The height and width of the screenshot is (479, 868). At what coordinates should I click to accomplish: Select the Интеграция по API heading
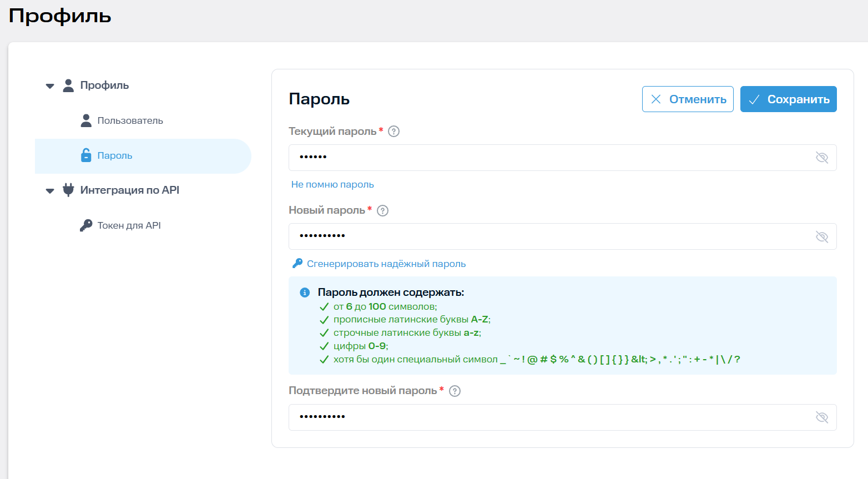click(x=130, y=190)
